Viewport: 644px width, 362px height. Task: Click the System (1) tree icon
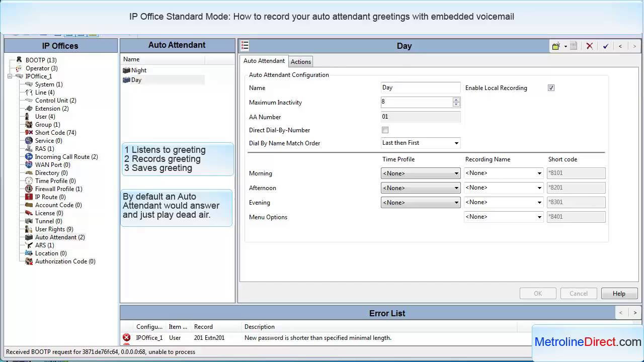(29, 84)
